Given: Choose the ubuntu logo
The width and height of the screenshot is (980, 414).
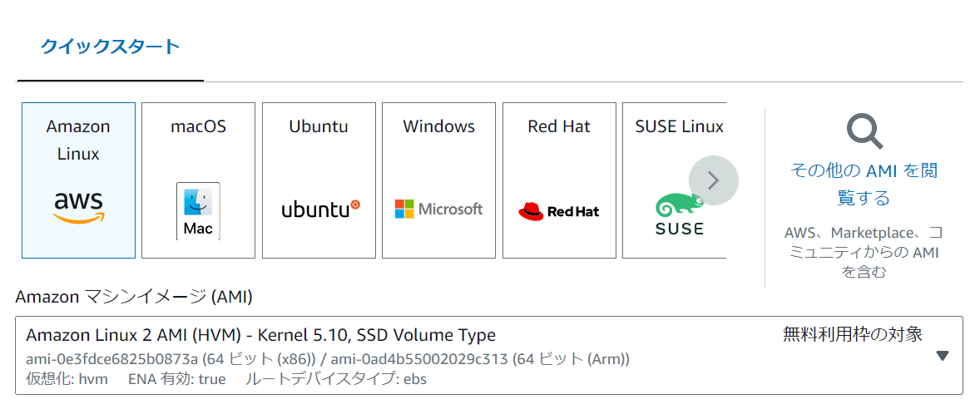Looking at the screenshot, I should click(320, 209).
